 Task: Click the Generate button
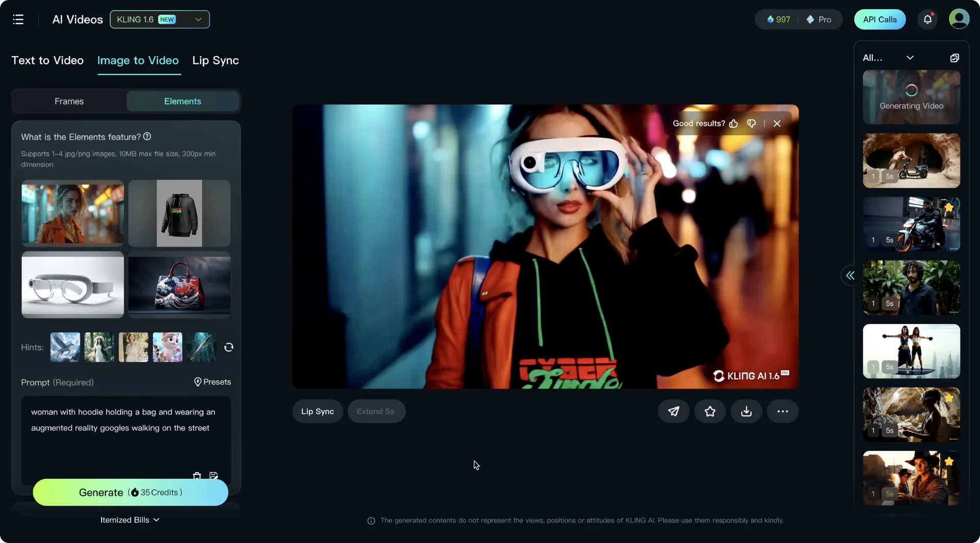(x=130, y=492)
